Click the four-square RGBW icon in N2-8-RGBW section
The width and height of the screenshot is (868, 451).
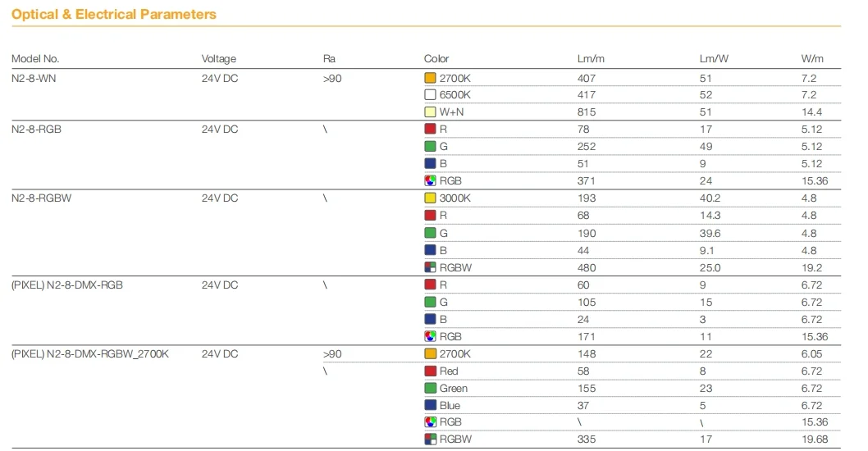pyautogui.click(x=430, y=267)
